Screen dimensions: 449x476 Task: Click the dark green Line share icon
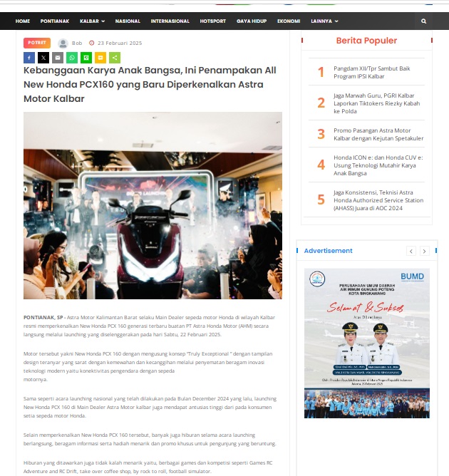pos(86,58)
